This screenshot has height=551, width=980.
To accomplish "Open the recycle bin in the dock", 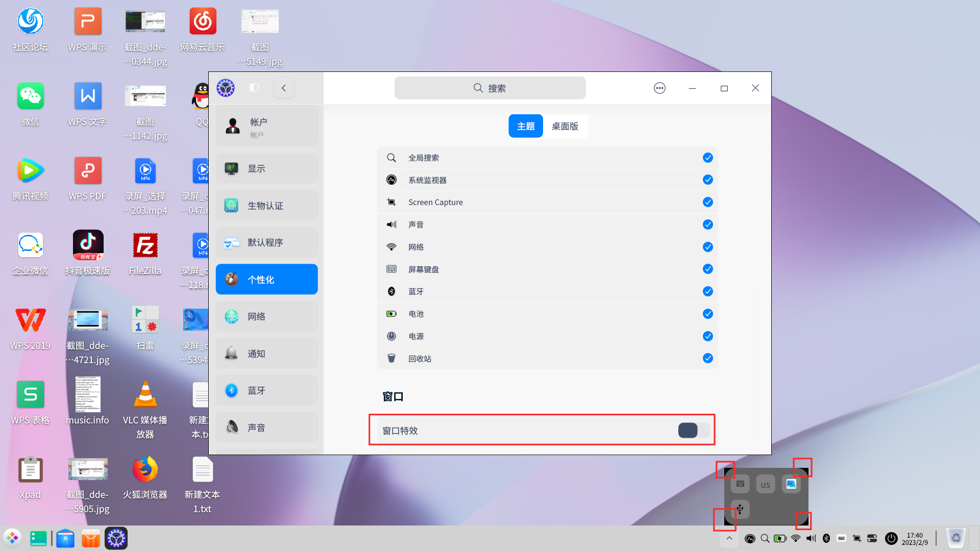I will click(x=956, y=538).
